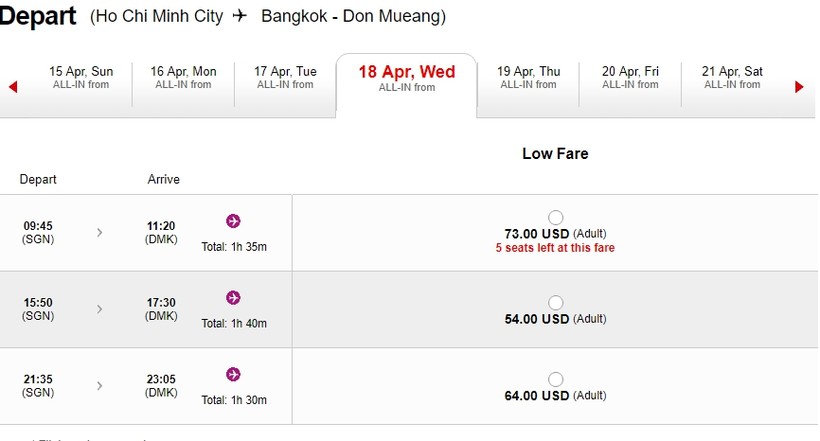
Task: Click the chevron arrow in the 21:35 flight row
Action: point(99,386)
